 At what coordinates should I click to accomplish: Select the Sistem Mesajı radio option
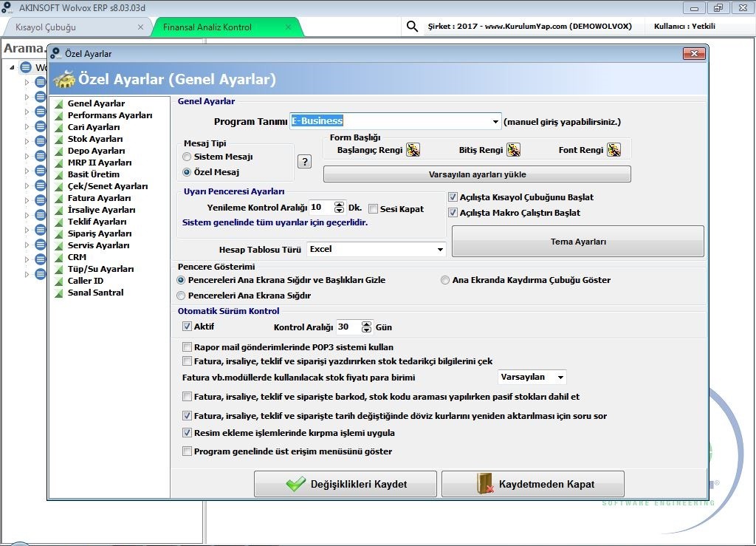(187, 157)
